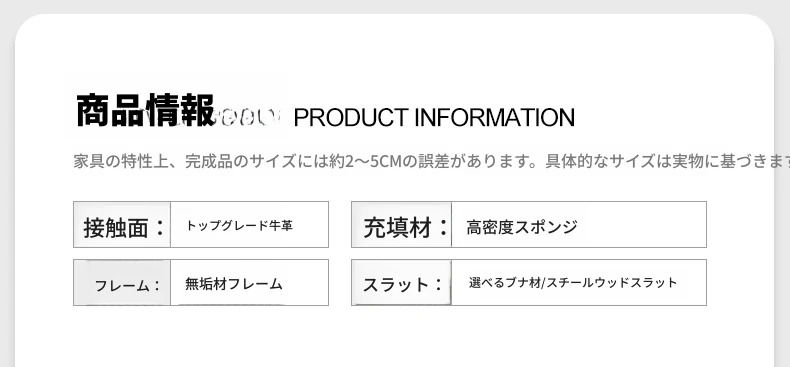Viewport: 790px width, 367px height.
Task: Click the colon after スラット
Action: (437, 285)
